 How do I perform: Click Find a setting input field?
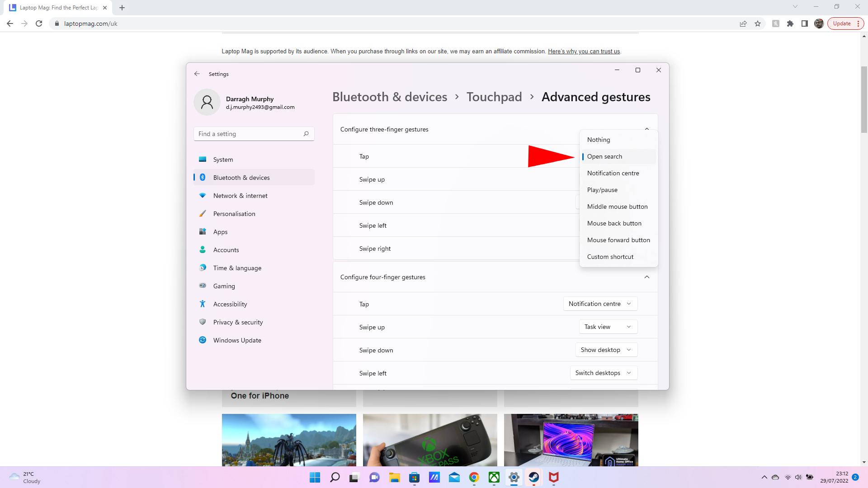(253, 133)
